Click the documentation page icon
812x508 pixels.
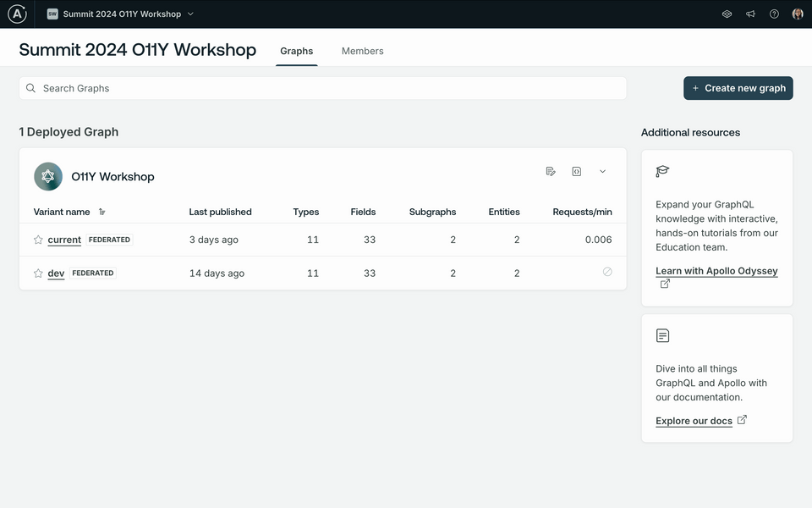click(x=662, y=335)
